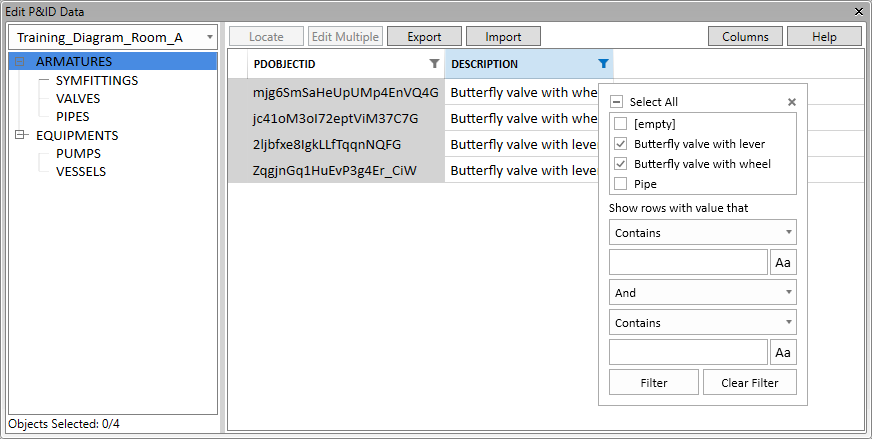This screenshot has width=872, height=439.
Task: Collapse the EQUIPMENTS tree node
Action: tap(21, 135)
